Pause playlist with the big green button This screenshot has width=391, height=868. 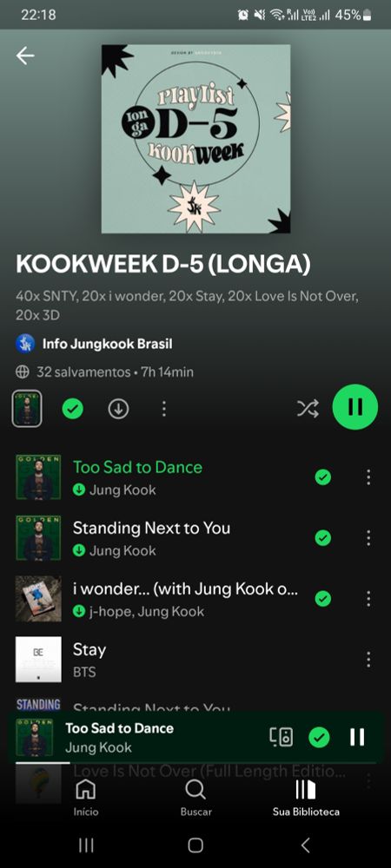pyautogui.click(x=355, y=407)
